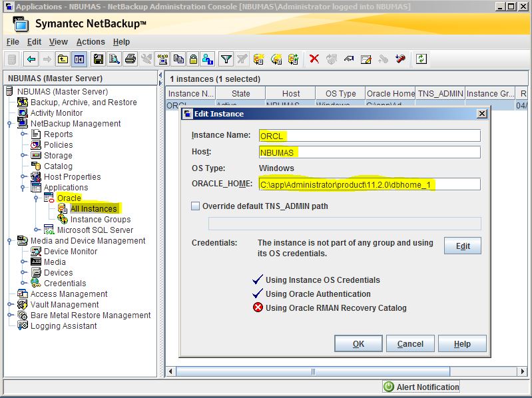Click the red key credentials icon

click(400, 59)
